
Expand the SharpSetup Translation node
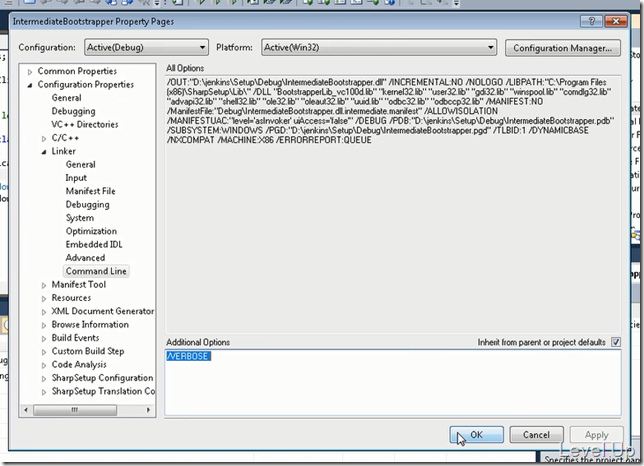[44, 392]
